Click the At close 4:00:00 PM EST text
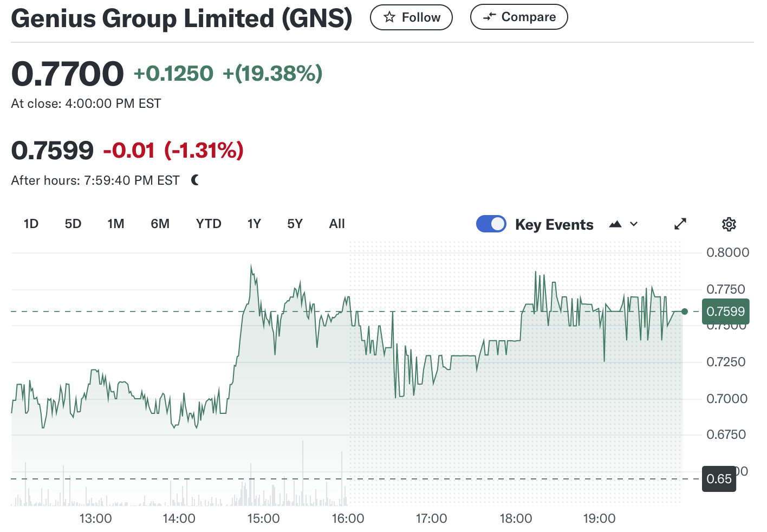 coord(86,103)
